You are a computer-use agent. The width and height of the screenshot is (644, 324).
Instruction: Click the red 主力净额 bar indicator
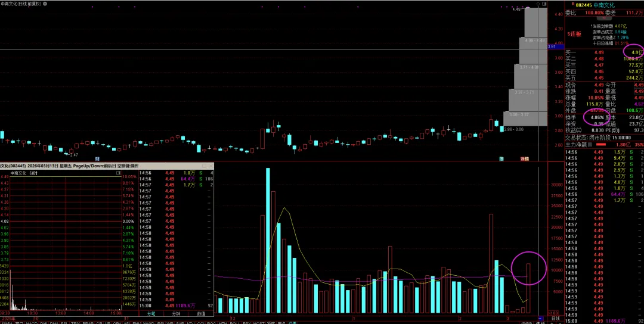(x=601, y=144)
